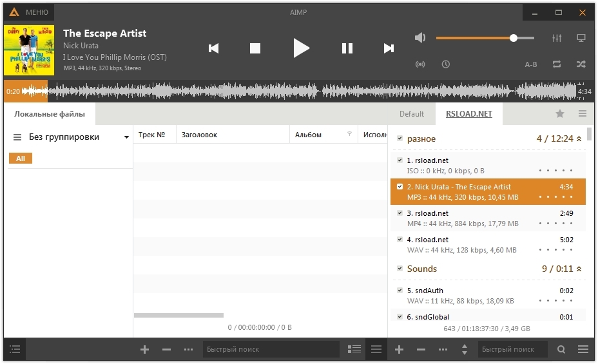Switch library to simple list view

click(x=376, y=349)
